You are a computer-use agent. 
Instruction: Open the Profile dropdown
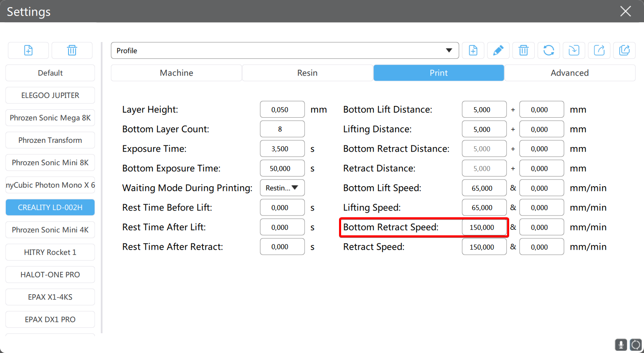coord(285,50)
